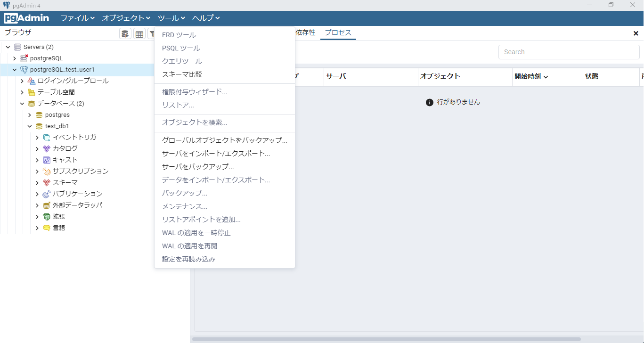Select メンテナンス... menu entry
Screen dimensions: 644x343
225,206
